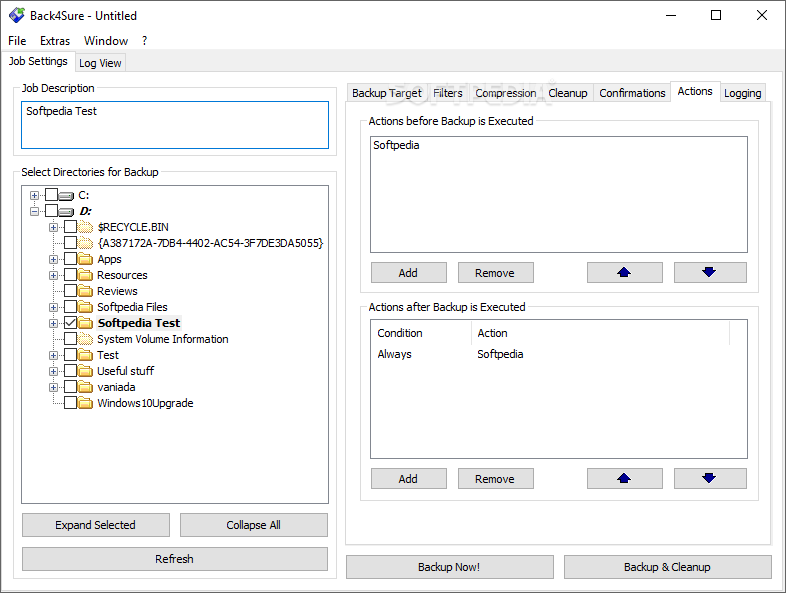This screenshot has width=786, height=593.
Task: Click the Softpedia Test folder icon
Action: 86,323
